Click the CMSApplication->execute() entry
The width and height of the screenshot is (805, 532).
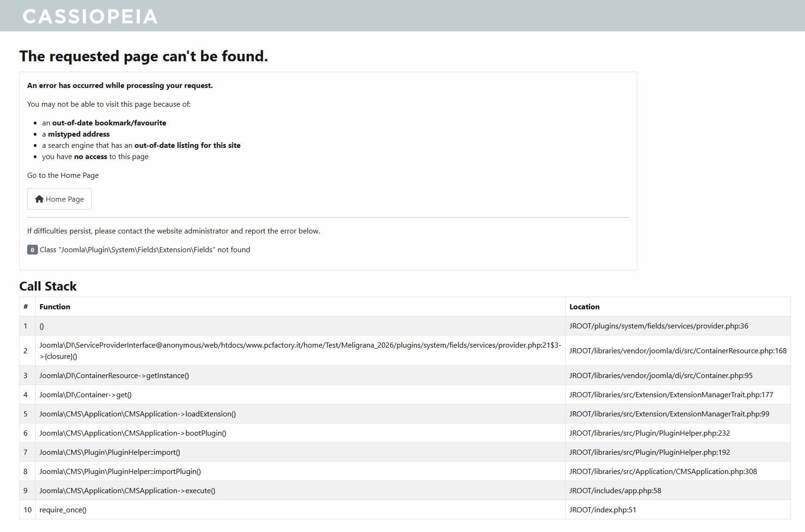click(x=127, y=491)
